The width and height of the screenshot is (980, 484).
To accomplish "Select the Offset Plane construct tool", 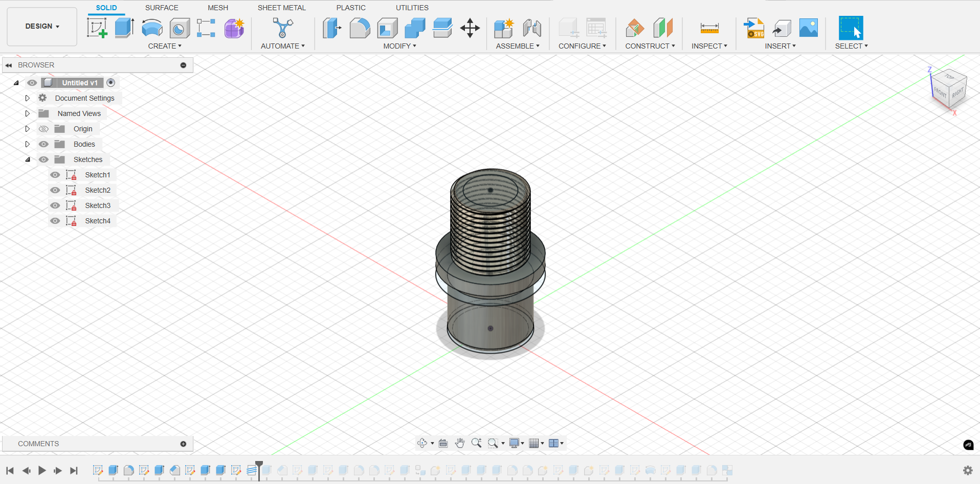I will (635, 28).
